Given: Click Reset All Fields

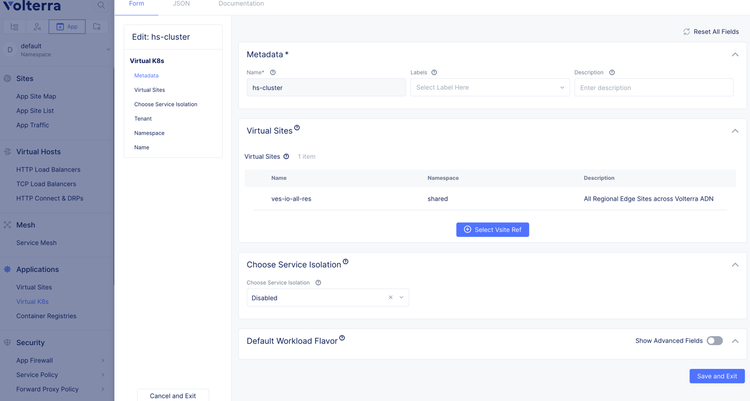Looking at the screenshot, I should 711,32.
